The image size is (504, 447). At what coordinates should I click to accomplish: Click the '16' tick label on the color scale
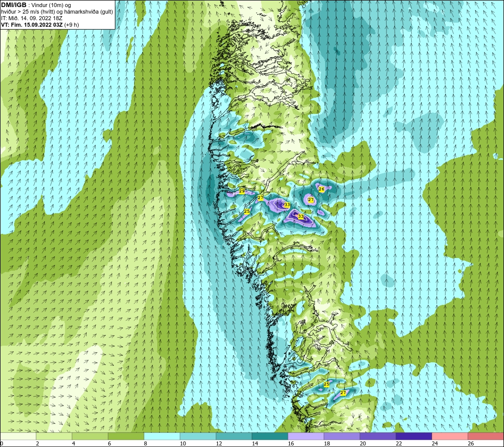(x=291, y=443)
